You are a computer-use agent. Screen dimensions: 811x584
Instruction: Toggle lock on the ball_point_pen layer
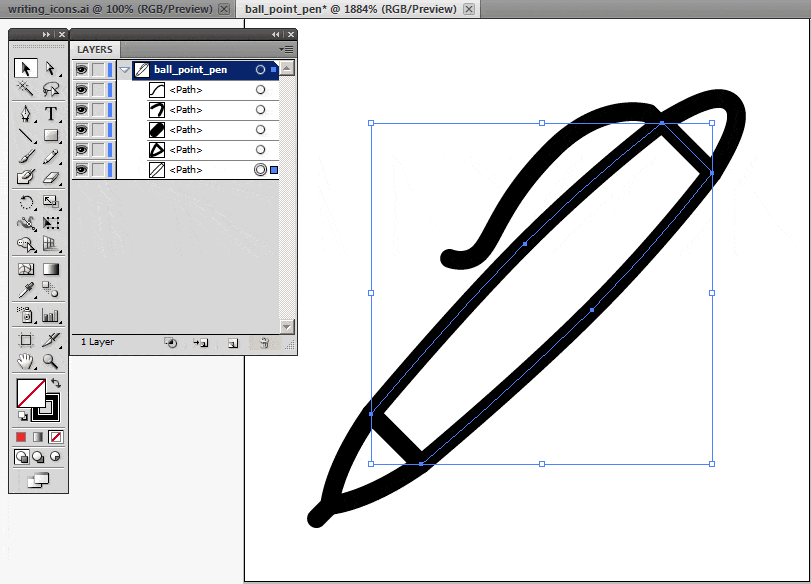tap(98, 70)
